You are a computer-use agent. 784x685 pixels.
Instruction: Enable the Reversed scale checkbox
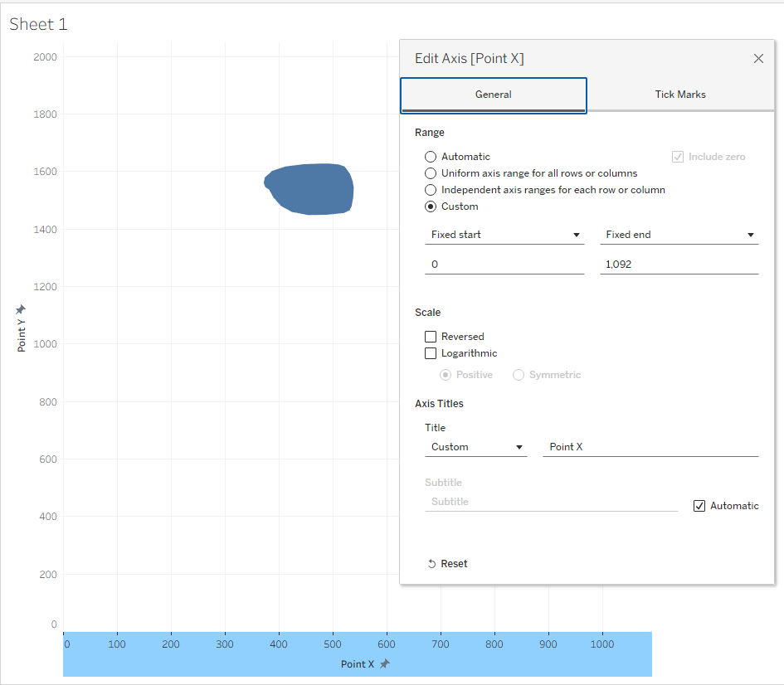(x=431, y=337)
